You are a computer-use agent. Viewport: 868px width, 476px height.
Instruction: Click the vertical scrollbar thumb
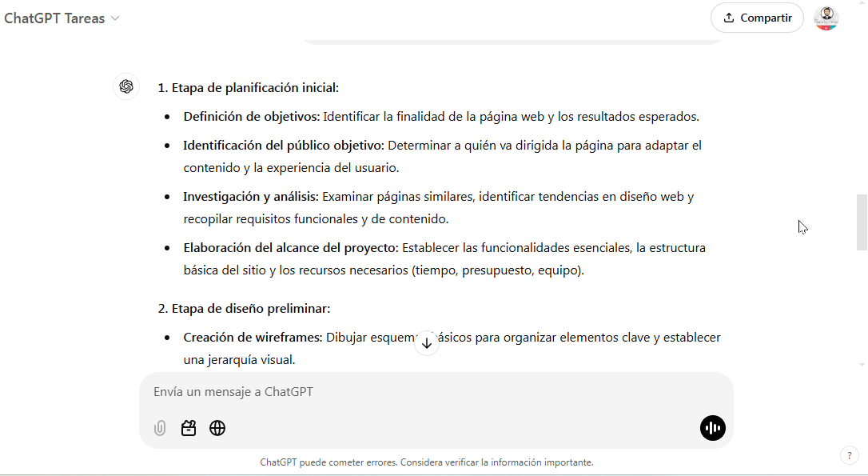click(861, 222)
